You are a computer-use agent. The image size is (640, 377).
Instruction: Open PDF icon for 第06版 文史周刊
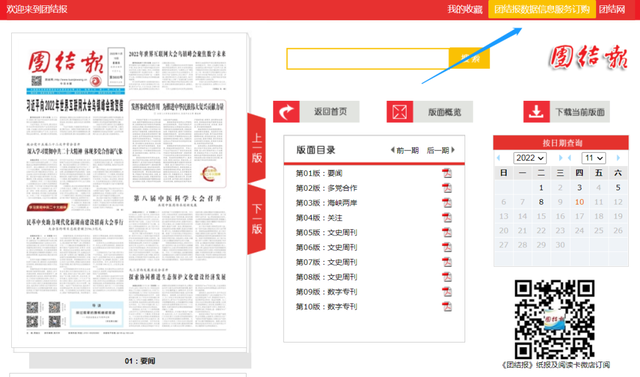pyautogui.click(x=447, y=247)
